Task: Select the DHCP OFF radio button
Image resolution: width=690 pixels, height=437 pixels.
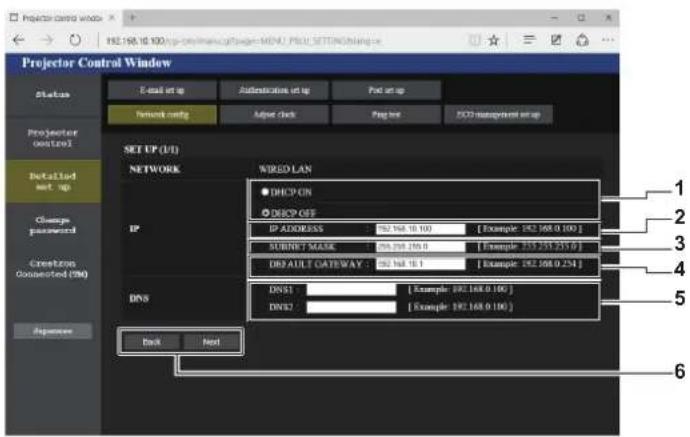Action: pyautogui.click(x=265, y=213)
